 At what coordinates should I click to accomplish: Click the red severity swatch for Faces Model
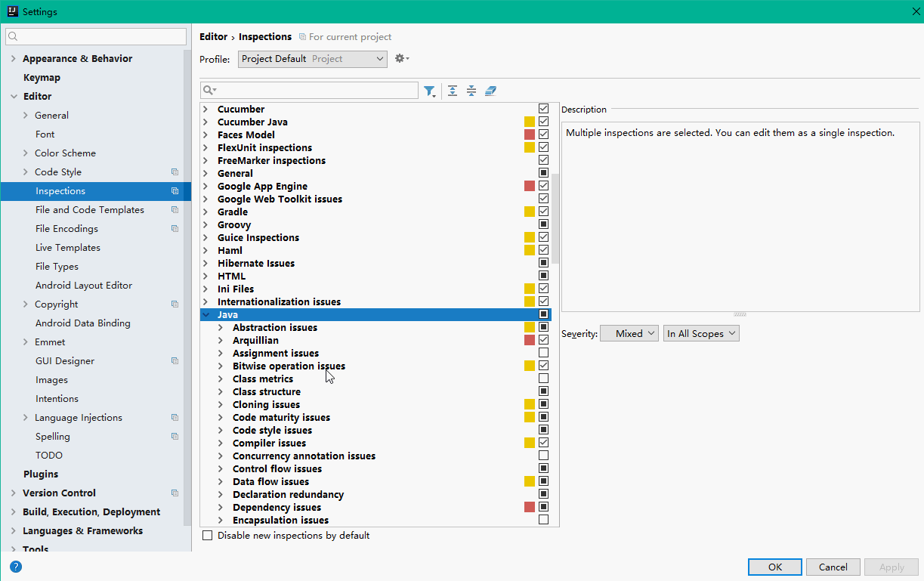point(530,134)
